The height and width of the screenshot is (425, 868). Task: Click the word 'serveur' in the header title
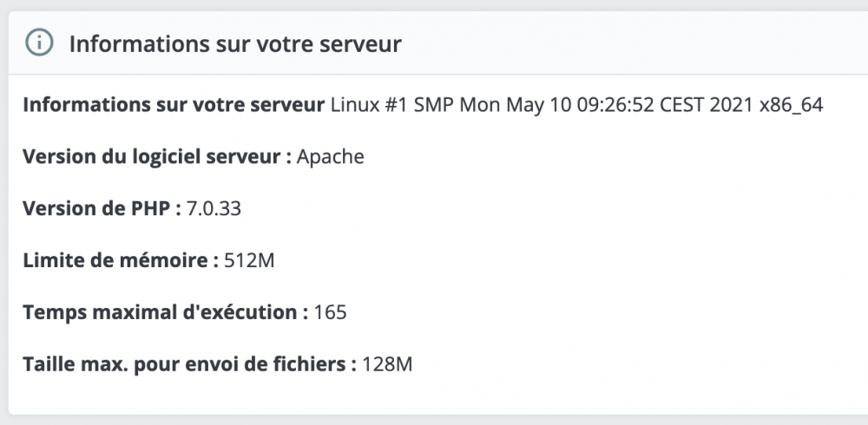click(x=359, y=43)
